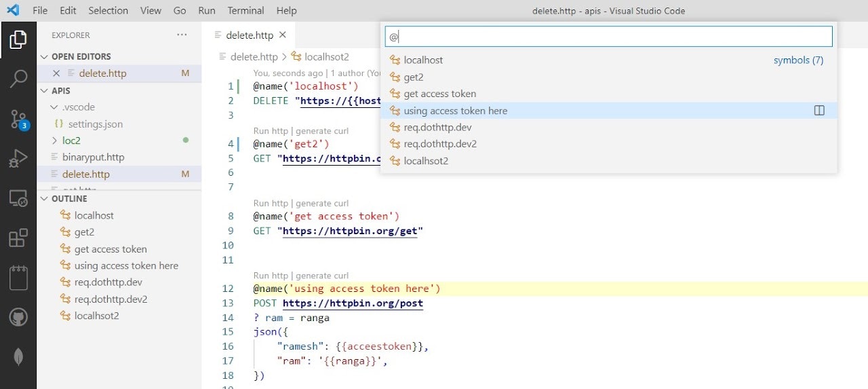Open the File menu
868x389 pixels.
(x=40, y=10)
